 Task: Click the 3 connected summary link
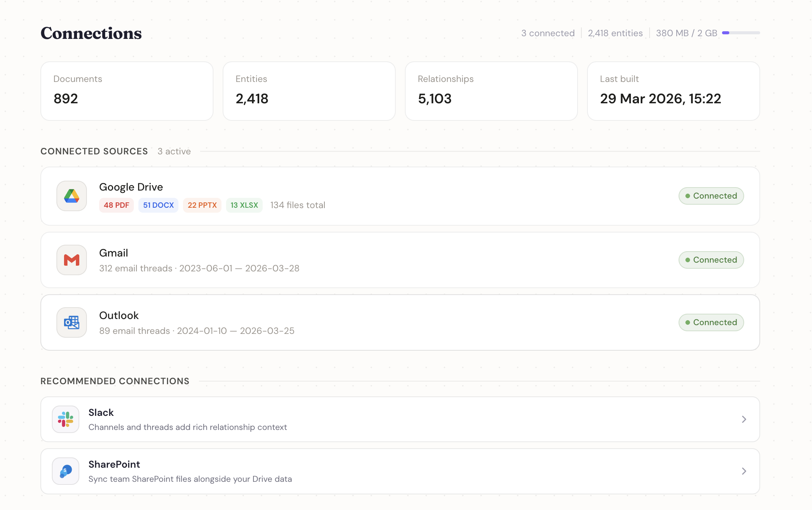pos(548,33)
